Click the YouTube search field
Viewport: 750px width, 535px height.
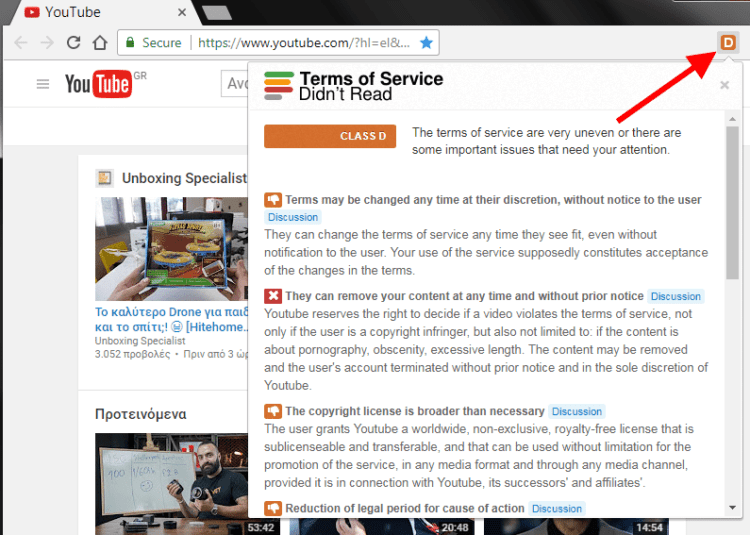(x=234, y=84)
